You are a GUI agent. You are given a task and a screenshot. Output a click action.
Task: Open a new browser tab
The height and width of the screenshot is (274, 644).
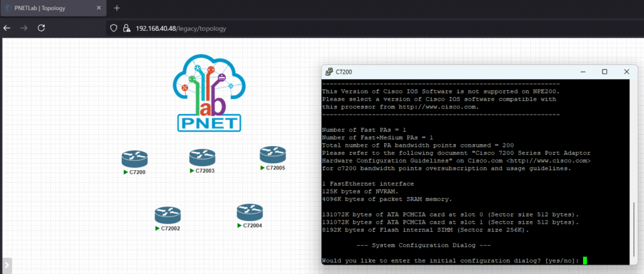116,8
